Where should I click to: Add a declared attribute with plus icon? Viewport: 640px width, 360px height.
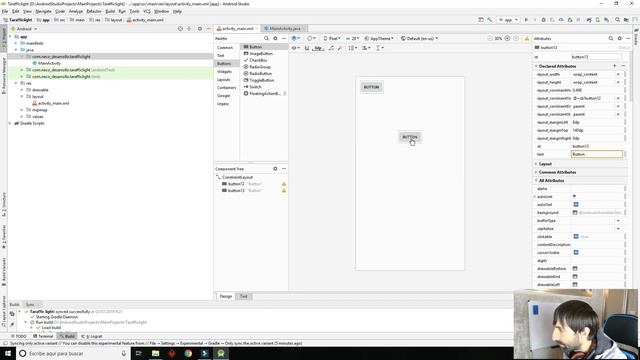click(x=614, y=66)
